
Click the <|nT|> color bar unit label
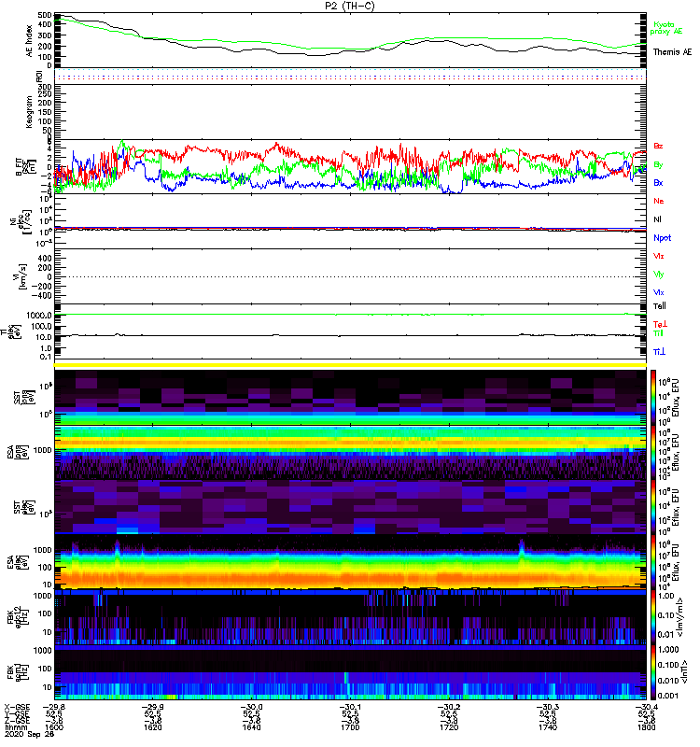(684, 671)
